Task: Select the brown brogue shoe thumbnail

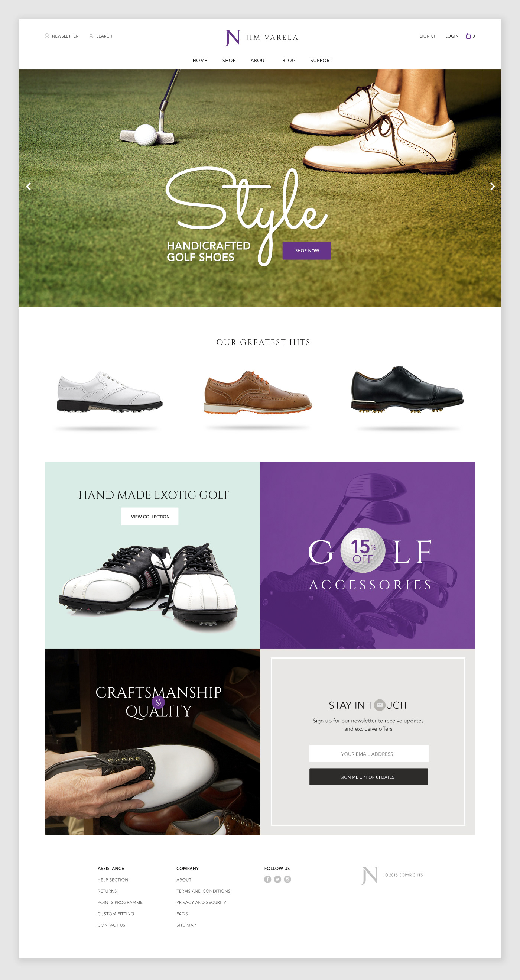Action: [258, 392]
